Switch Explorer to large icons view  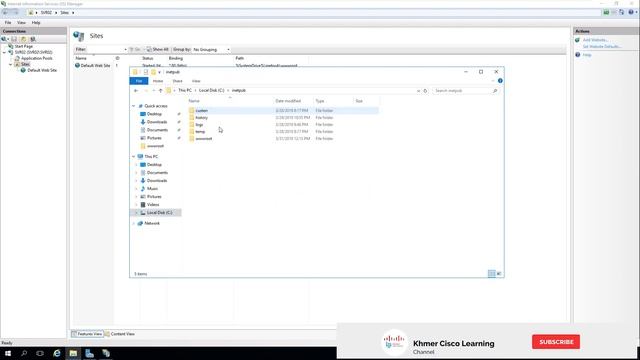click(x=499, y=273)
